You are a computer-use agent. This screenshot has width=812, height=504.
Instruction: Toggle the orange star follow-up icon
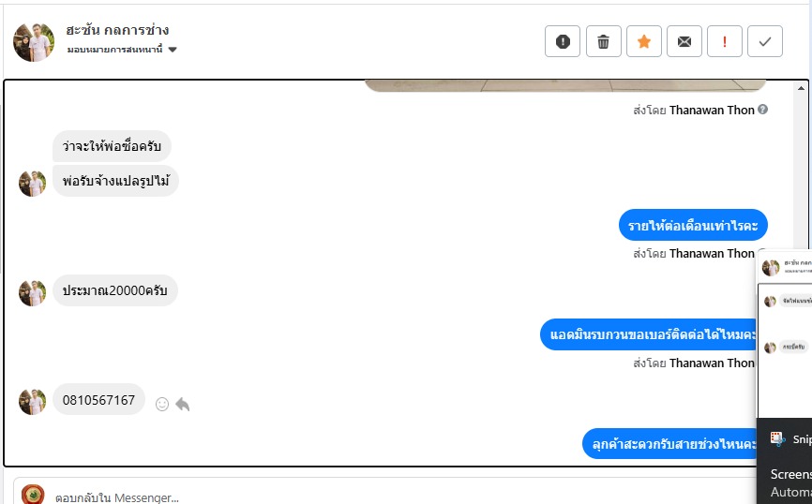644,41
